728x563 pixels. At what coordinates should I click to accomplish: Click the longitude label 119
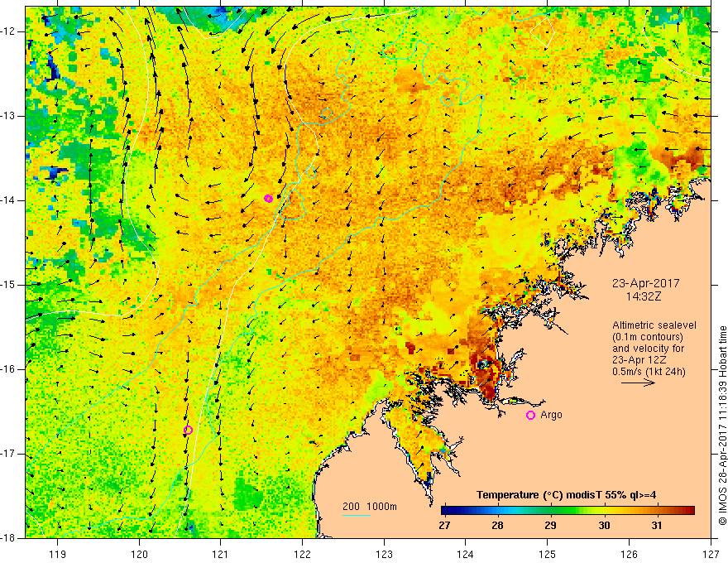click(x=58, y=554)
